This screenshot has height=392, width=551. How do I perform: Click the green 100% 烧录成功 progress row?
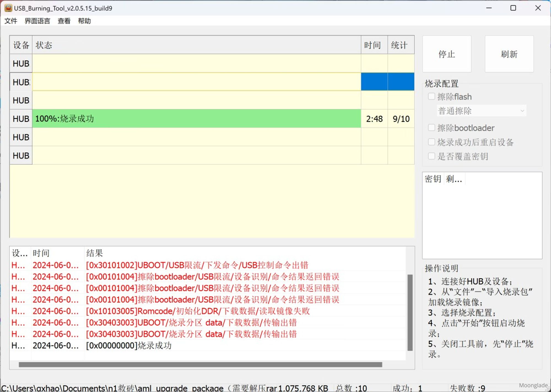pyautogui.click(x=196, y=119)
